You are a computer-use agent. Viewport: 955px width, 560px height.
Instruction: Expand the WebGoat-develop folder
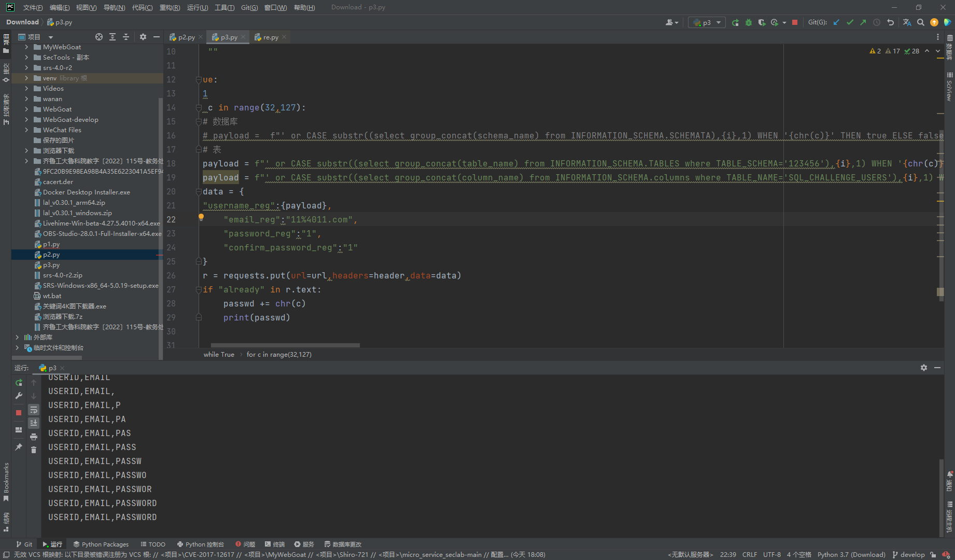pos(26,120)
